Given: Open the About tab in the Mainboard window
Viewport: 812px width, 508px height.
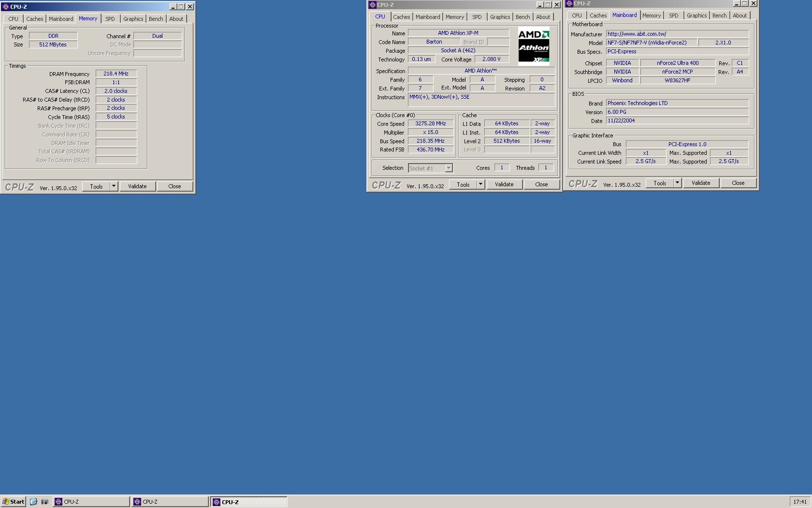Looking at the screenshot, I should 739,15.
